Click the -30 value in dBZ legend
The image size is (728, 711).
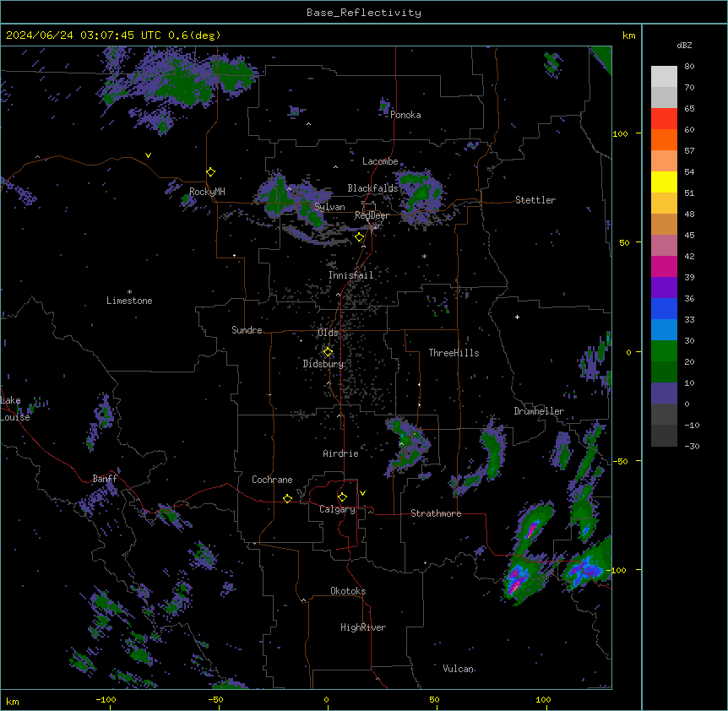tap(692, 446)
